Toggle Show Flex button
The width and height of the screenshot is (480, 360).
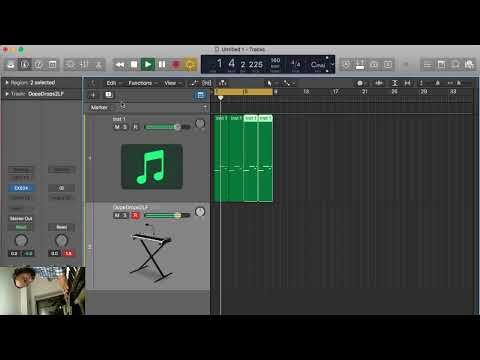(207, 83)
